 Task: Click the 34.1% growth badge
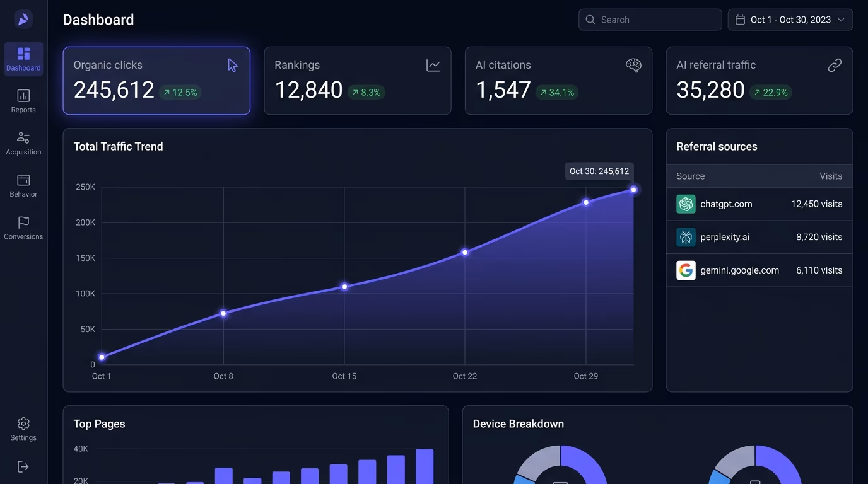pyautogui.click(x=558, y=93)
